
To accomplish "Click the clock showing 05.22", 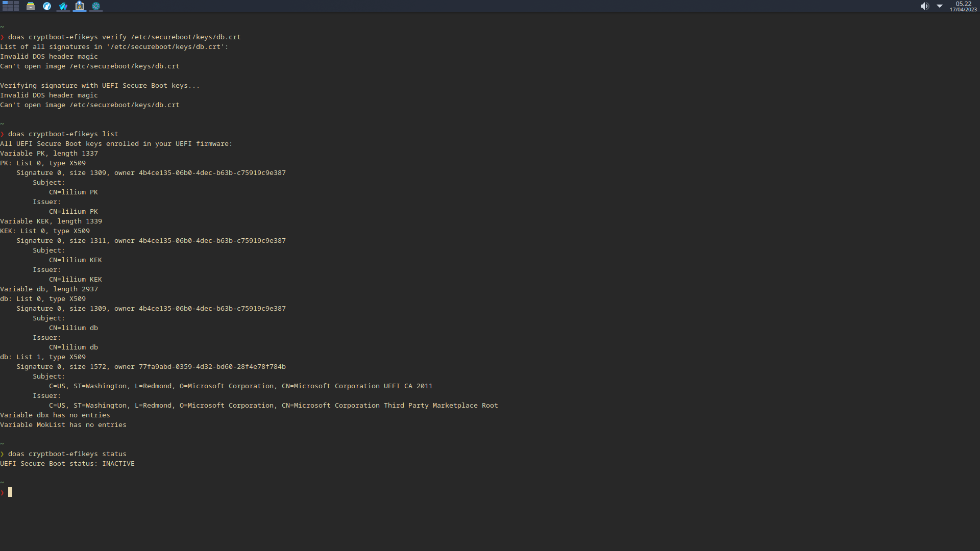I will pyautogui.click(x=963, y=4).
